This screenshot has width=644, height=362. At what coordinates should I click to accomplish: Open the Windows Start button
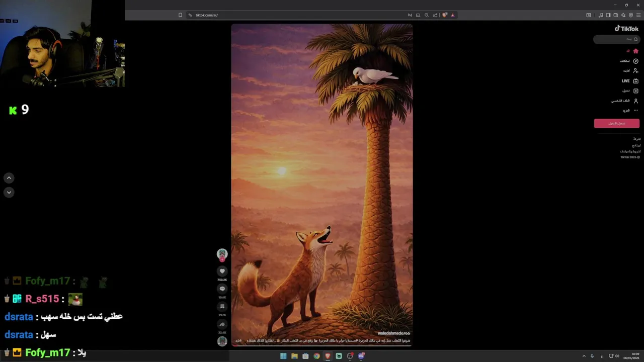coord(283,356)
